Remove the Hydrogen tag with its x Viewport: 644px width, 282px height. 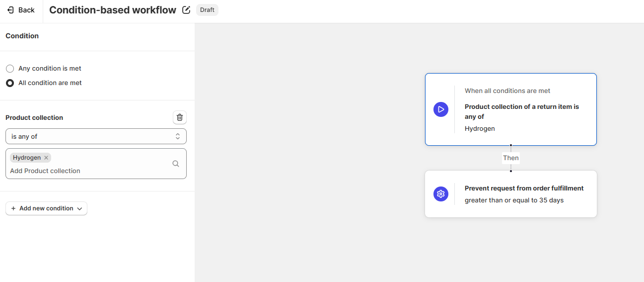46,158
